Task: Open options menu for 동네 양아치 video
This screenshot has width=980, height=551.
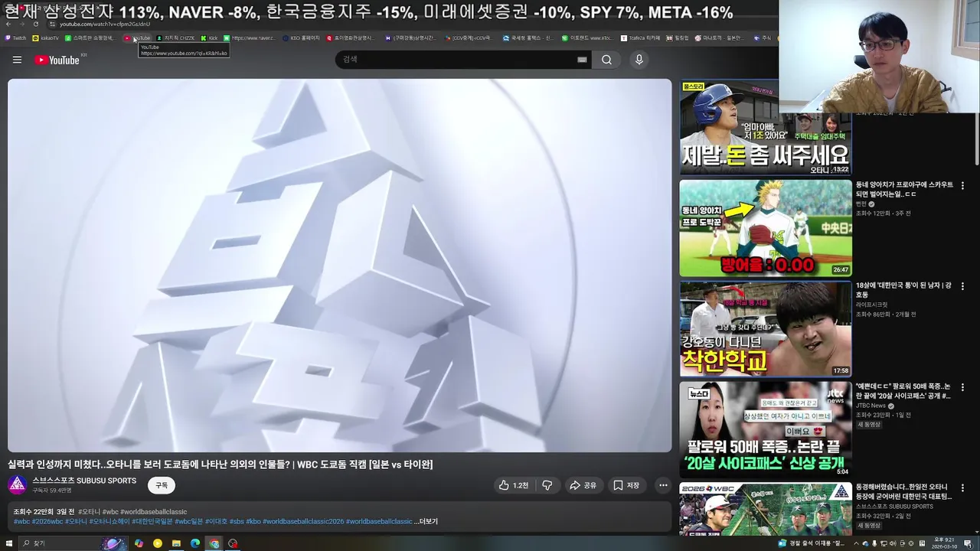Action: coord(962,185)
